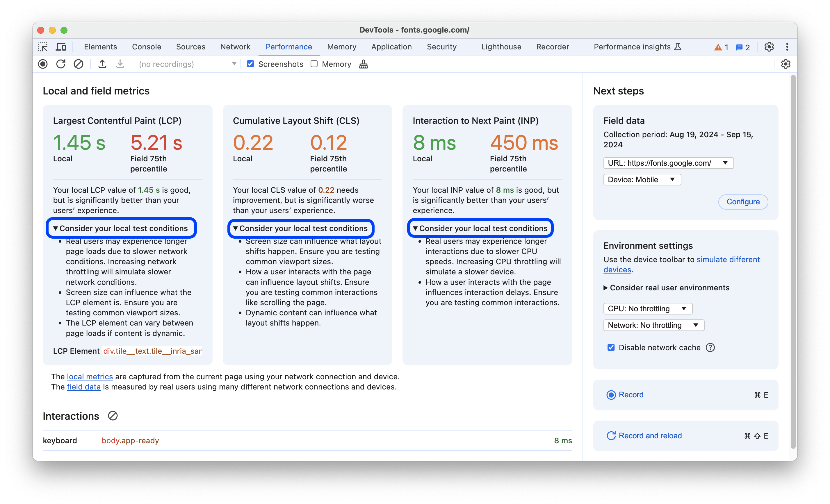Click the Performance tab in DevTools
This screenshot has height=504, width=830.
(289, 46)
